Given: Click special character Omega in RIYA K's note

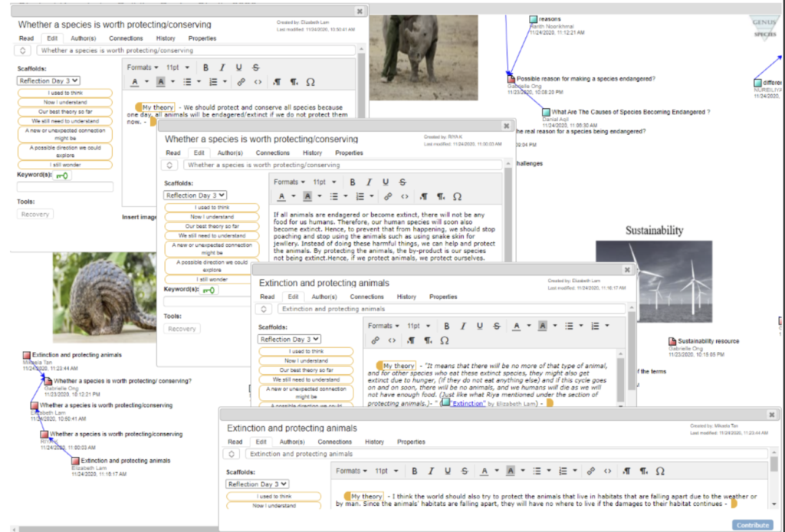Looking at the screenshot, I should (x=457, y=197).
